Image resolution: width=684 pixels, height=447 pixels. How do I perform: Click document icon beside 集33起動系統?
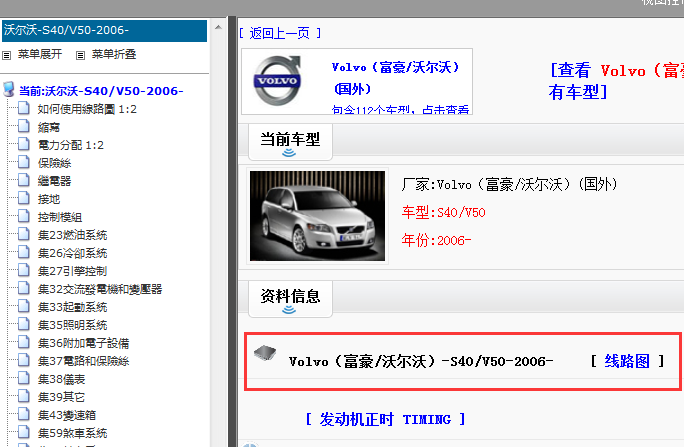coord(24,306)
